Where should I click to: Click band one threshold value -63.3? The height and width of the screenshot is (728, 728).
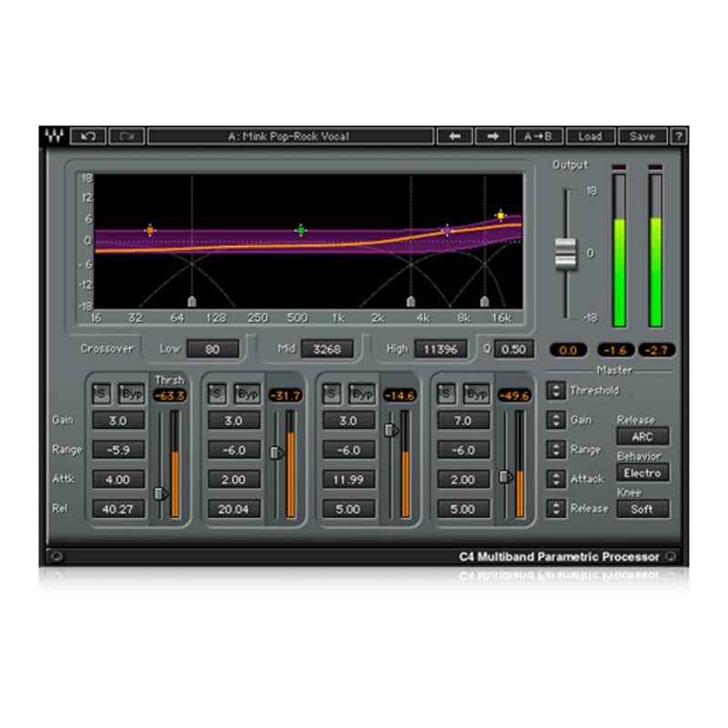tap(170, 396)
